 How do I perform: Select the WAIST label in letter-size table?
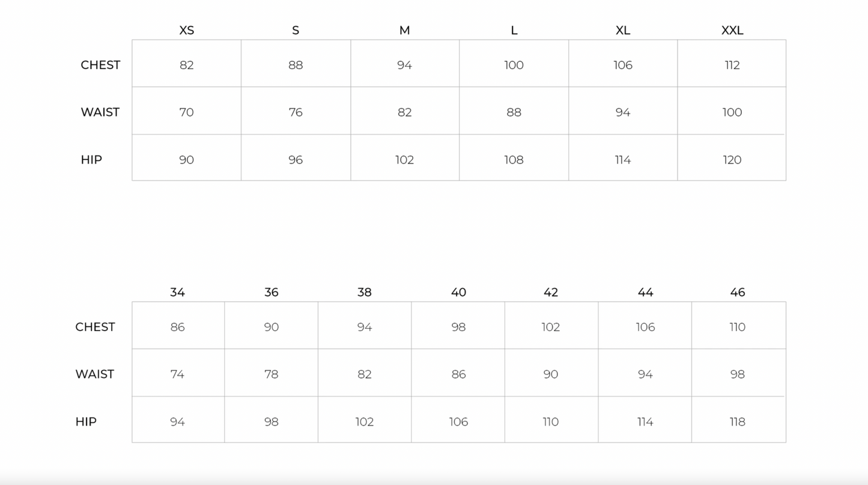point(100,112)
